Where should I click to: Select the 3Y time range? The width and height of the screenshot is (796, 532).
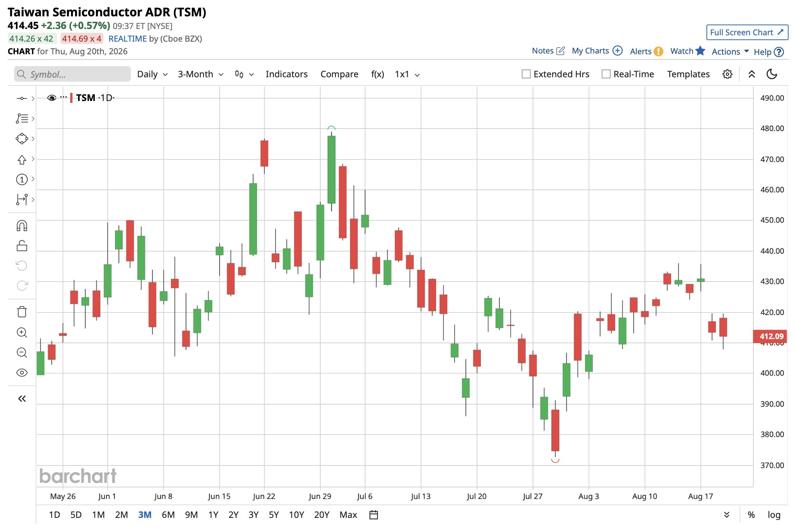(x=253, y=515)
